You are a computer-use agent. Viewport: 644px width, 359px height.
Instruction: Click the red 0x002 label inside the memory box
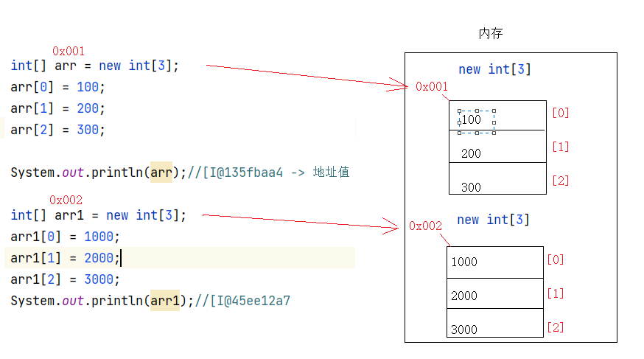coord(426,226)
